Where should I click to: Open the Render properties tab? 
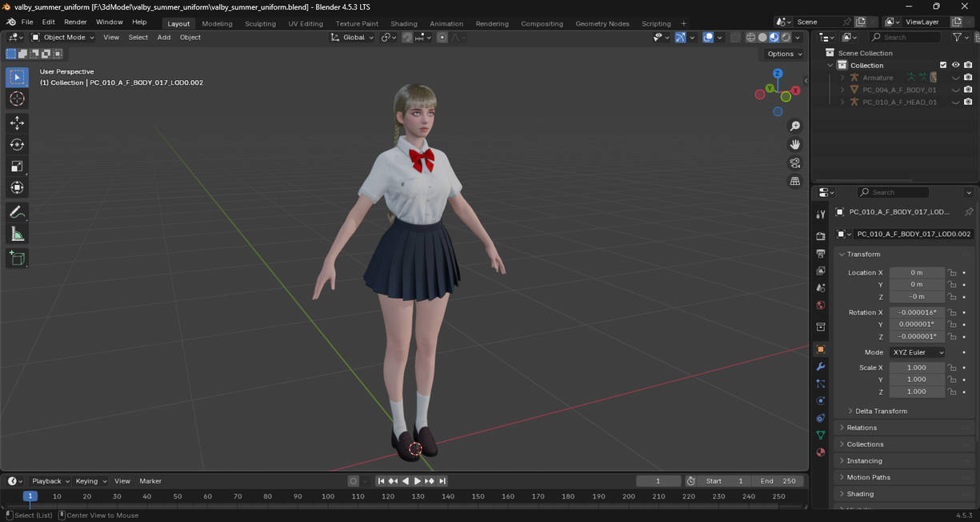[820, 236]
